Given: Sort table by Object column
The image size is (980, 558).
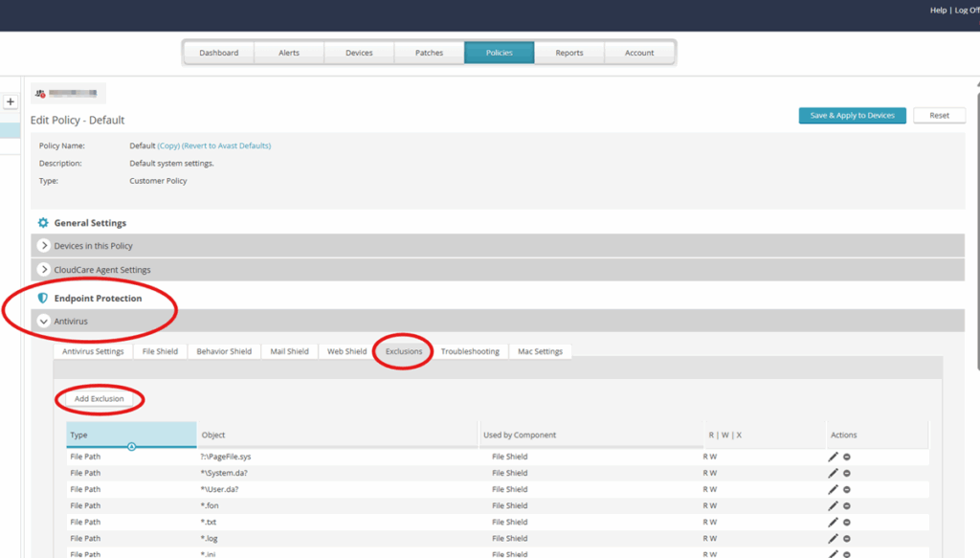Looking at the screenshot, I should [338, 435].
